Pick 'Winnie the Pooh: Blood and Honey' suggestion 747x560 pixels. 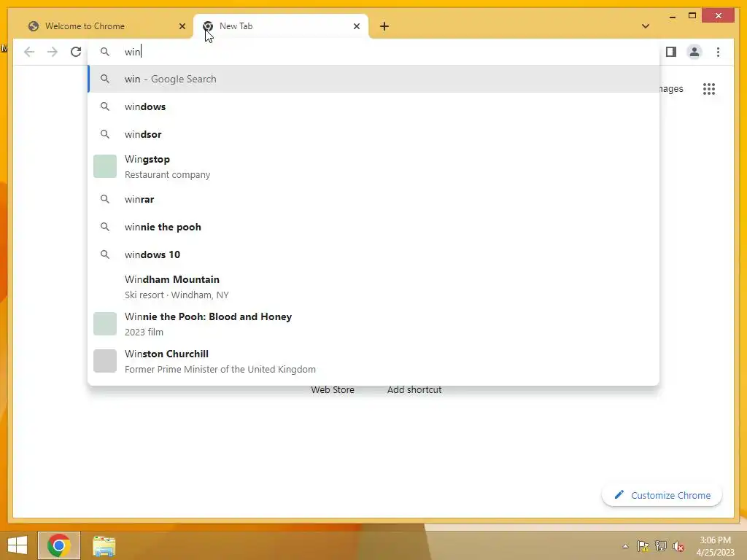pyautogui.click(x=374, y=324)
